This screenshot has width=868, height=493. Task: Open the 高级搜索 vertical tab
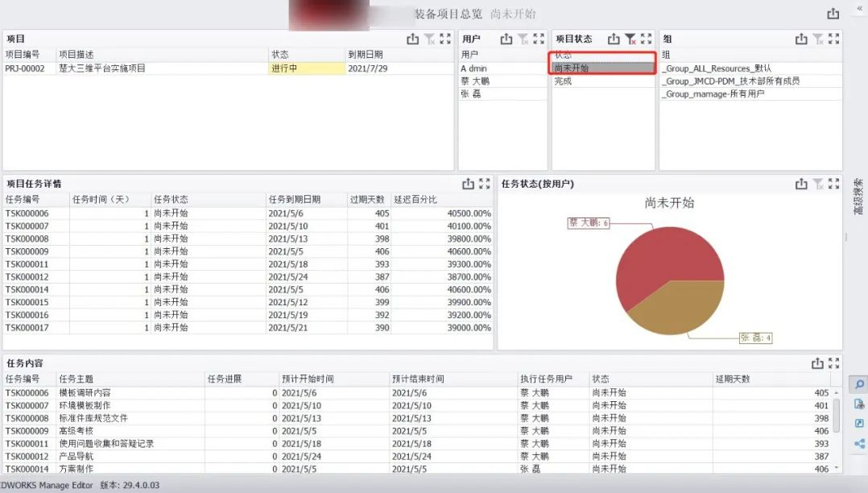[x=858, y=196]
